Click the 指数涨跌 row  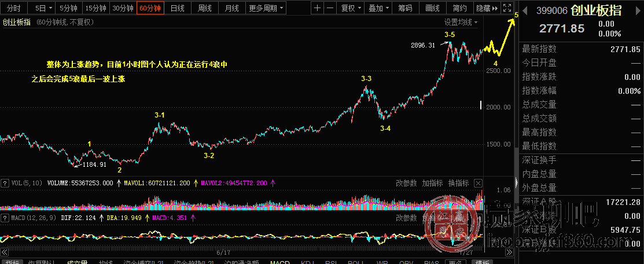581,77
